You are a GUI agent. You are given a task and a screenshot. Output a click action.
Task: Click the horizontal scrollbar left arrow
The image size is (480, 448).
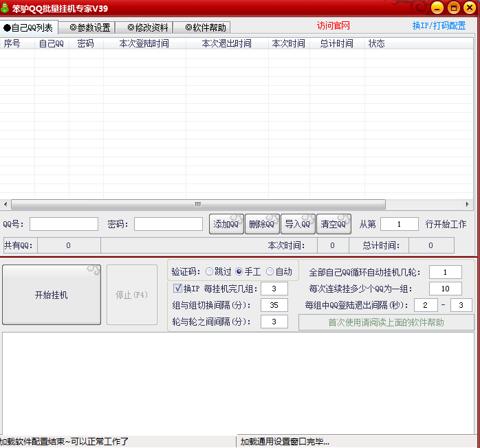[6, 204]
